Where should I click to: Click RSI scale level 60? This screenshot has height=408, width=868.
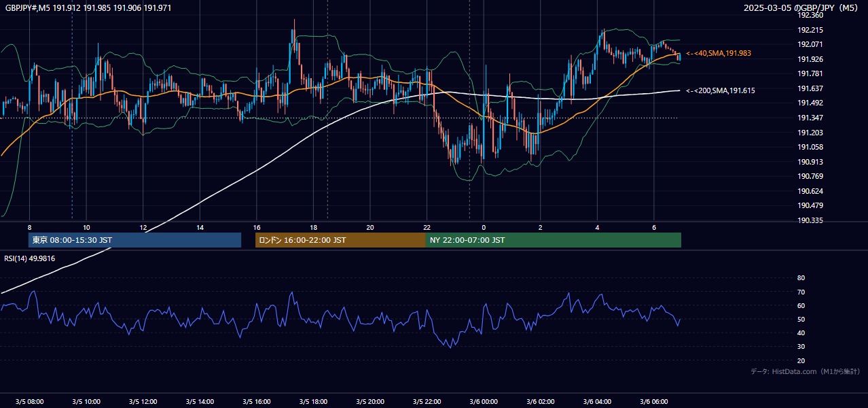click(801, 305)
